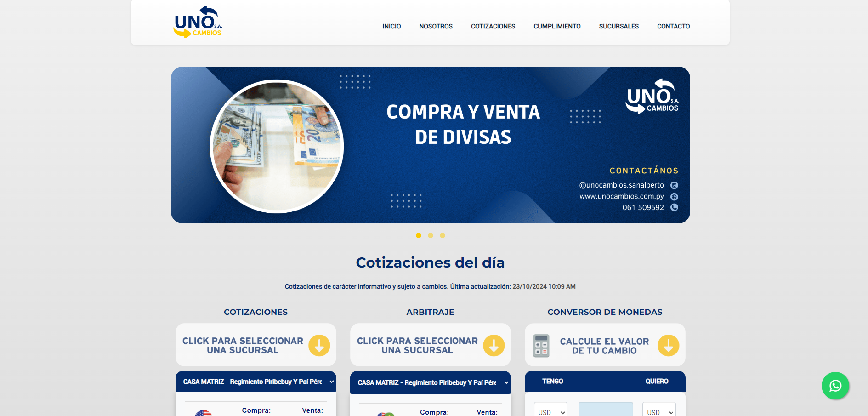Click the 061 509592 phone number

point(643,207)
